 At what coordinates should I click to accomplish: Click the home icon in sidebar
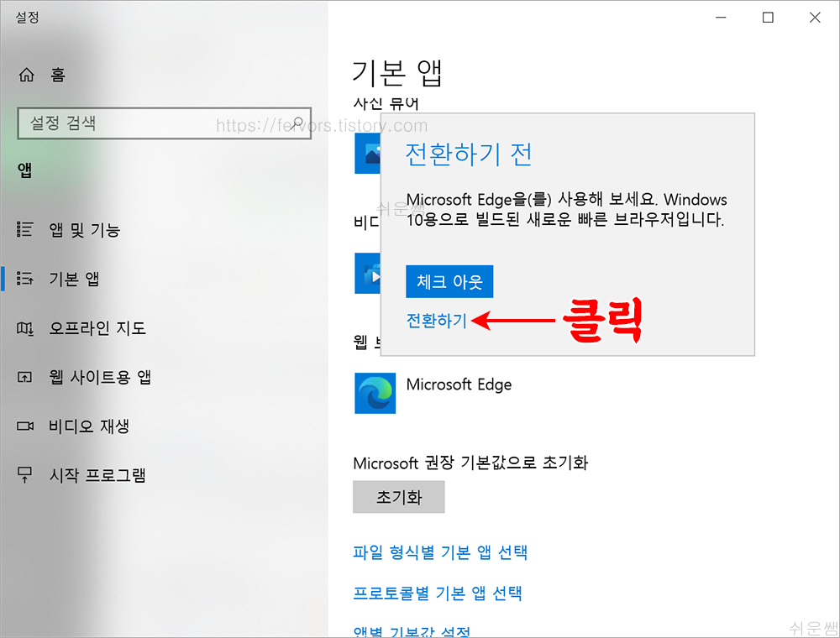pos(26,75)
